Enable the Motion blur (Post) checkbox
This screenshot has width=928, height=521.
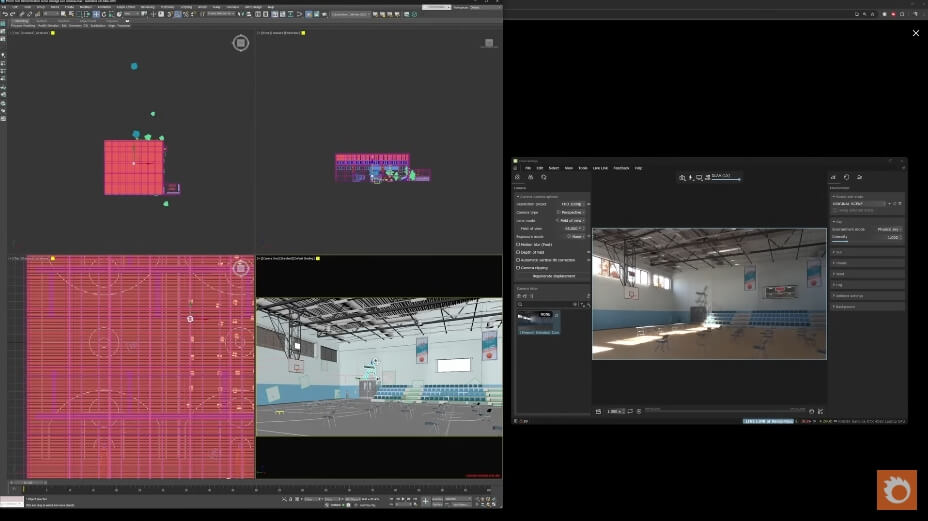pos(518,245)
